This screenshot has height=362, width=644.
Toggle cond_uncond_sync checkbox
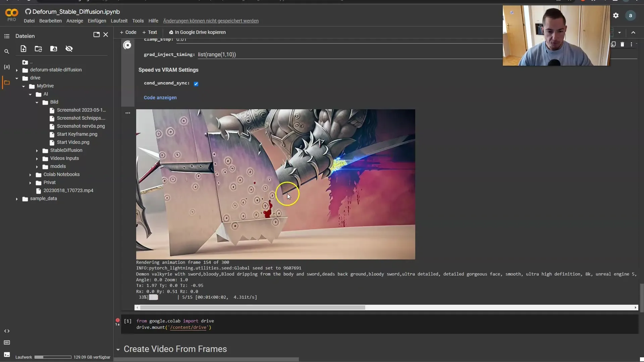pyautogui.click(x=196, y=84)
